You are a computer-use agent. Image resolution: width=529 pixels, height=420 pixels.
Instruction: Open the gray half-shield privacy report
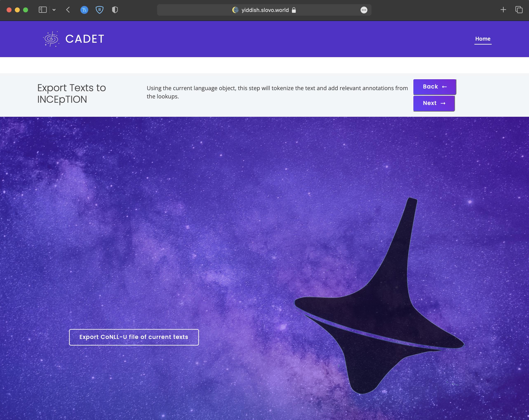click(x=115, y=10)
